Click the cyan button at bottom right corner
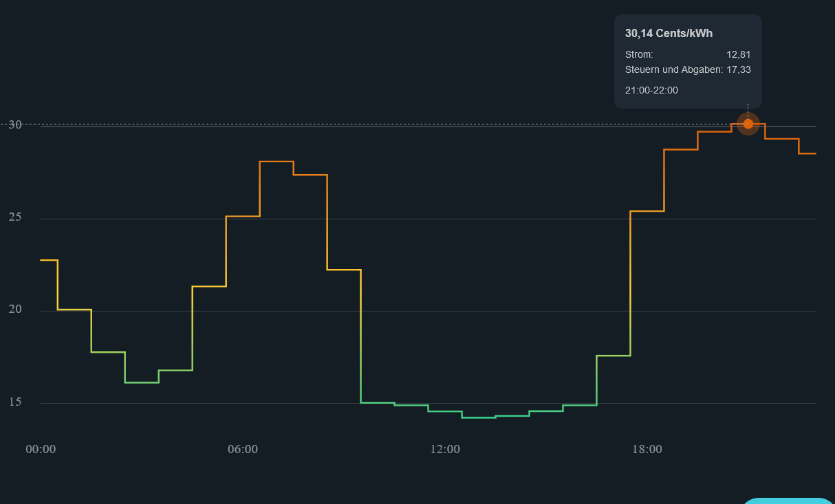This screenshot has height=504, width=835. (x=788, y=501)
